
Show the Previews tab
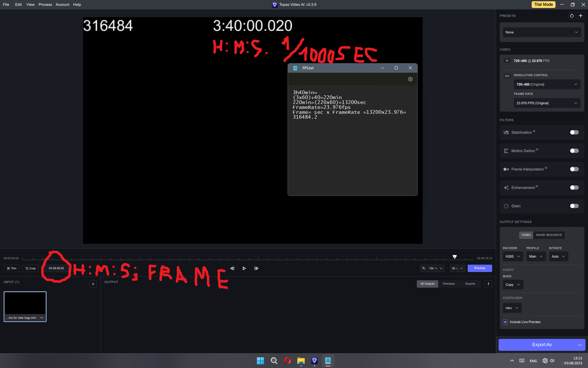[x=449, y=284]
